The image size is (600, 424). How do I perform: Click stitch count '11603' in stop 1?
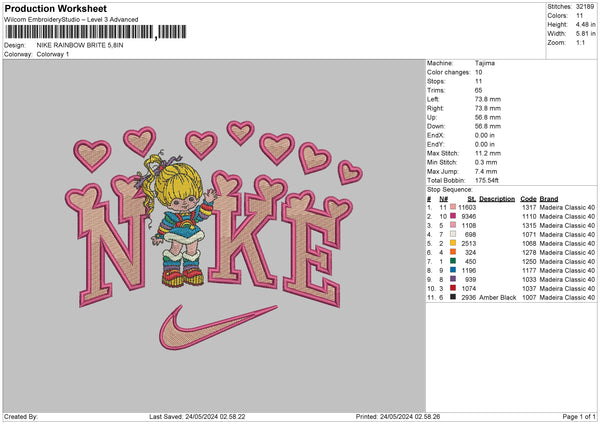pyautogui.click(x=467, y=207)
